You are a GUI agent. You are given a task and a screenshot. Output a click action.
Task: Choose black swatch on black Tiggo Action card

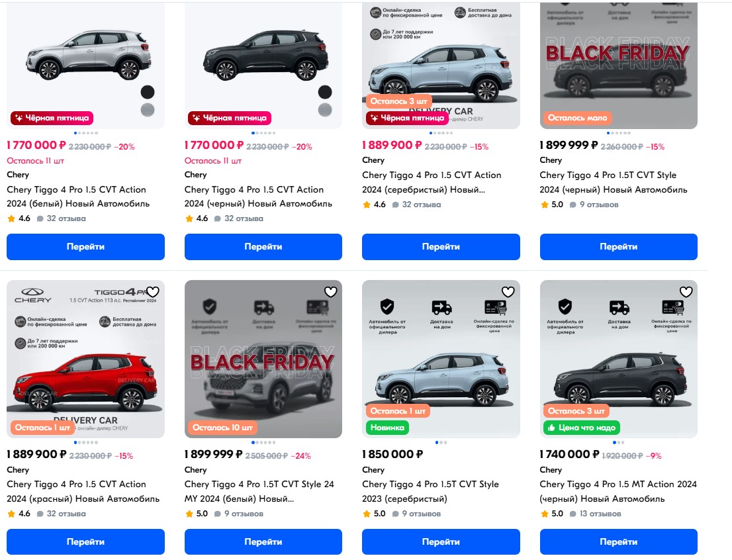[x=325, y=92]
